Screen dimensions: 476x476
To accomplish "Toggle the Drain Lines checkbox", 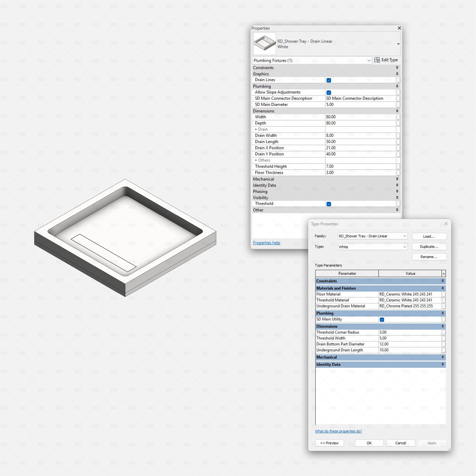I will [x=329, y=80].
